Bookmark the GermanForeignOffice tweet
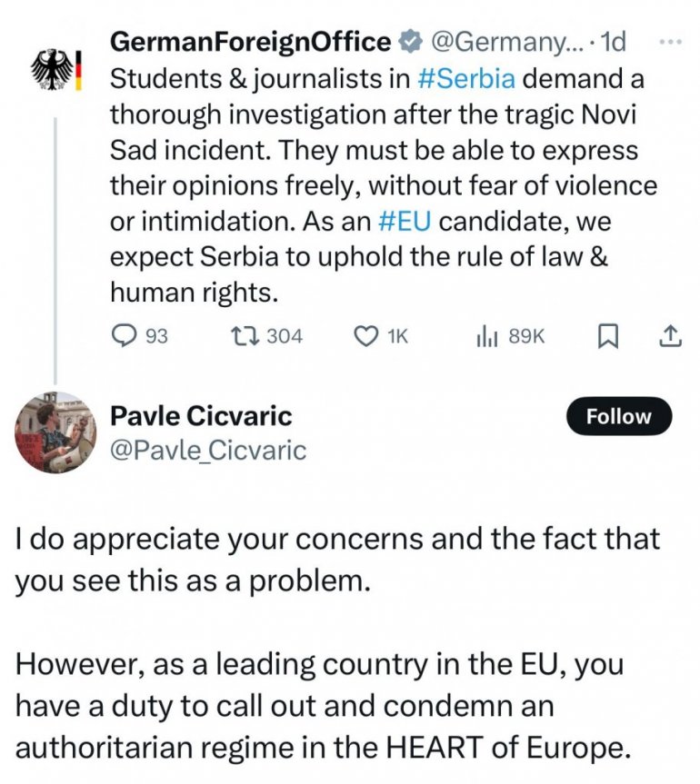 click(x=607, y=336)
